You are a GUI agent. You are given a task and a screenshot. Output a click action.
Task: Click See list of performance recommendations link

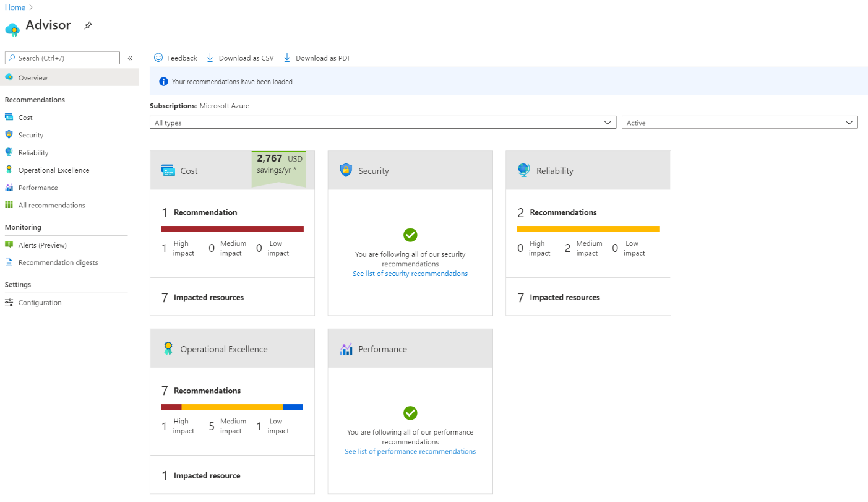pos(410,452)
